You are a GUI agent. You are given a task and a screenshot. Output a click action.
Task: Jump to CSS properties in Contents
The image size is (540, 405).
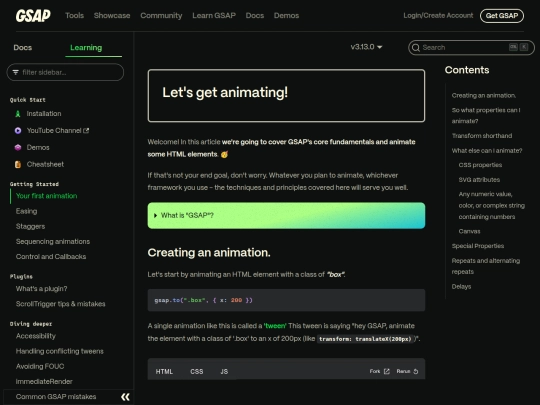(480, 165)
